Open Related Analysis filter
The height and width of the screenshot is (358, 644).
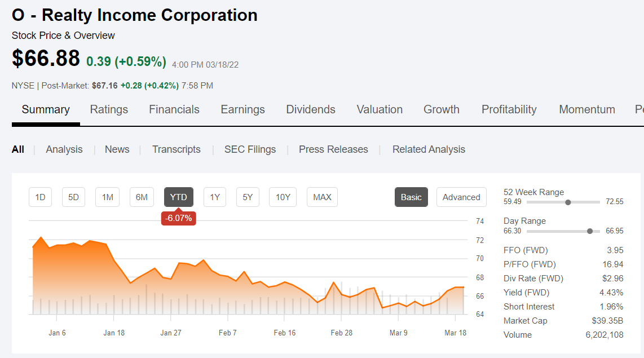pyautogui.click(x=429, y=149)
